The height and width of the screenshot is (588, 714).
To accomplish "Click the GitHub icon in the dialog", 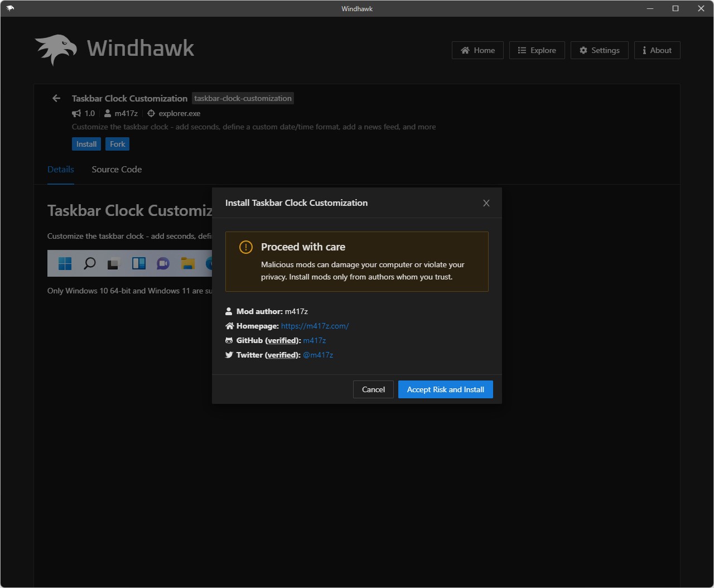I will (x=229, y=340).
